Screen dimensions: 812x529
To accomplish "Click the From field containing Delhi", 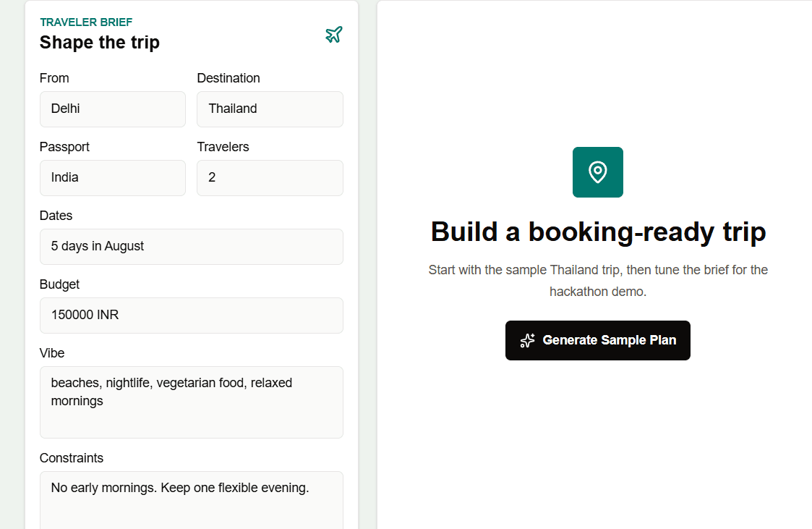I will (112, 109).
